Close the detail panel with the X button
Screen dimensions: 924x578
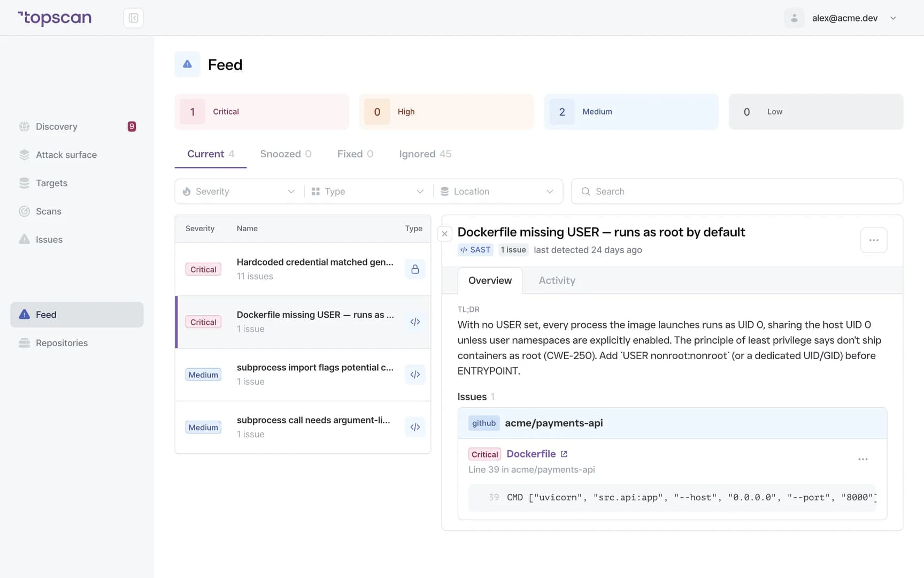(444, 234)
